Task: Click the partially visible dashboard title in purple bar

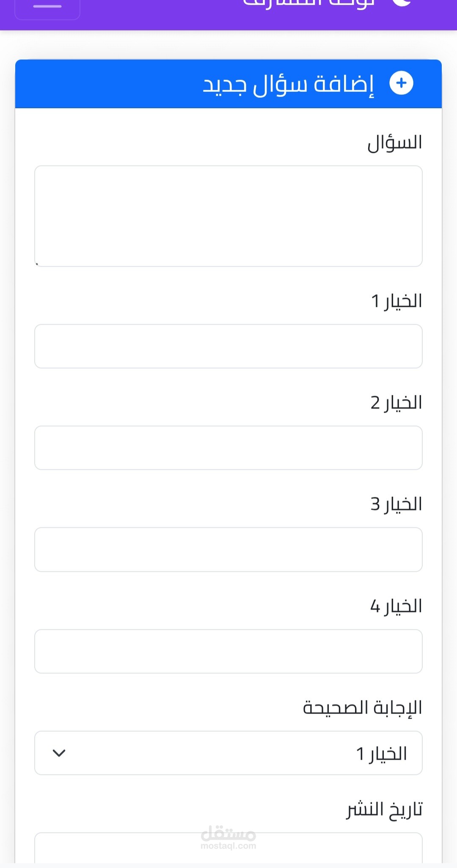Action: [x=309, y=3]
